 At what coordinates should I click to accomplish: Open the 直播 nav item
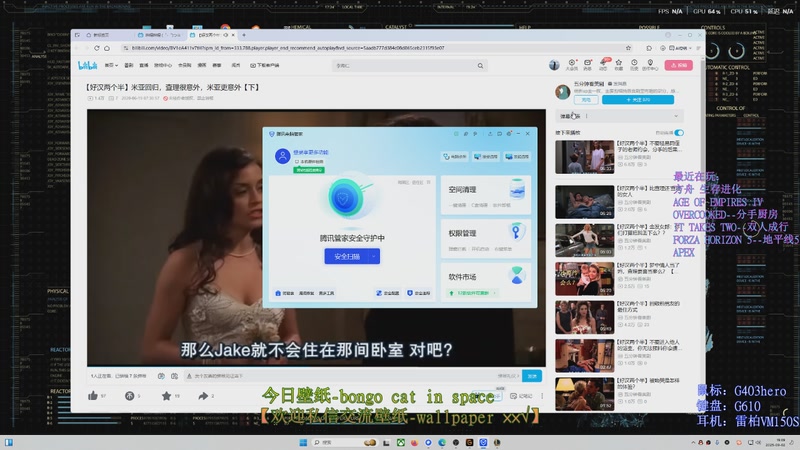144,65
